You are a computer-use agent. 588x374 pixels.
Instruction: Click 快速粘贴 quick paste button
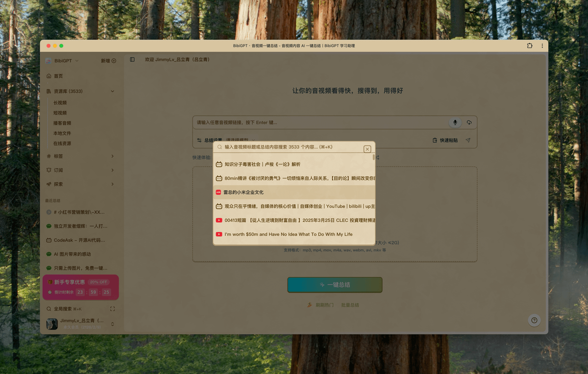point(445,140)
